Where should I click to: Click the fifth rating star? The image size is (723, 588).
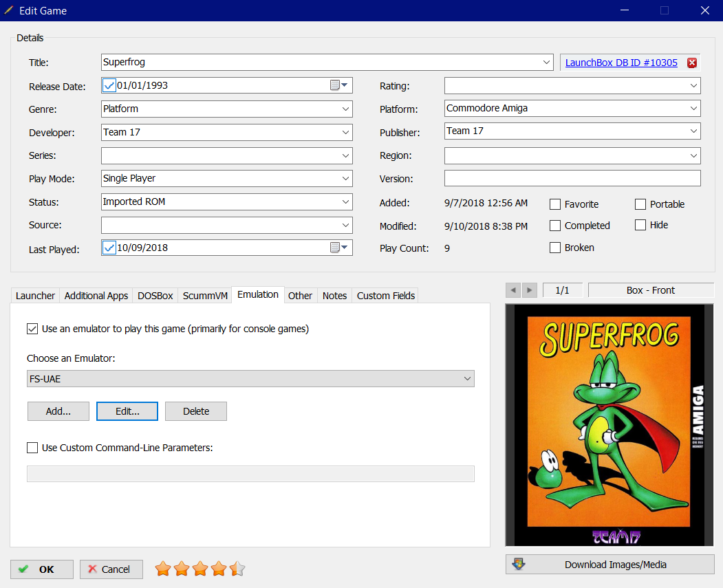[x=237, y=569]
